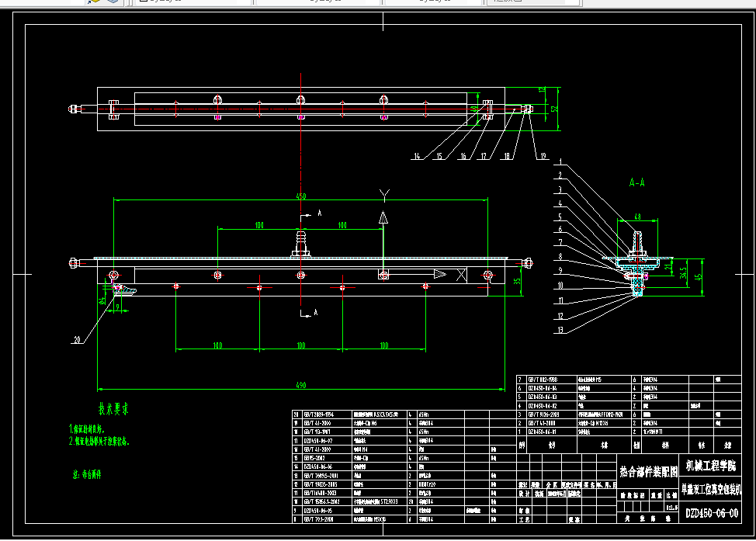Select the lower section marker A

[316, 313]
